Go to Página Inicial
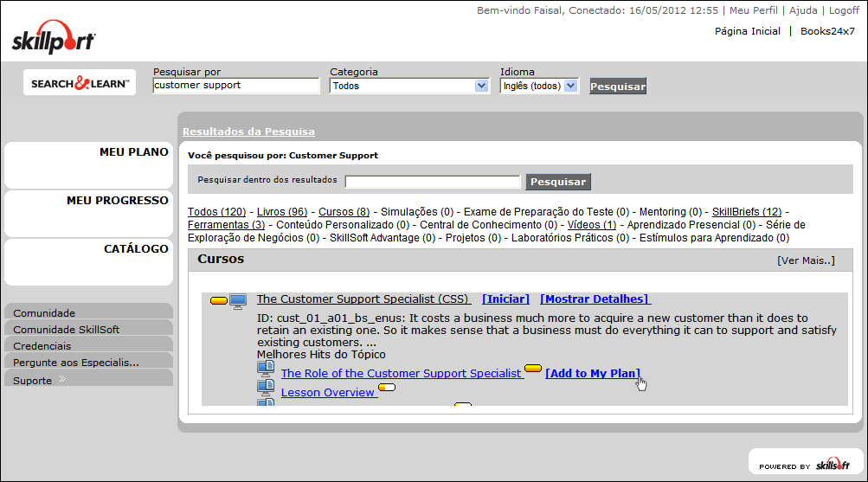The height and width of the screenshot is (482, 868). point(748,31)
